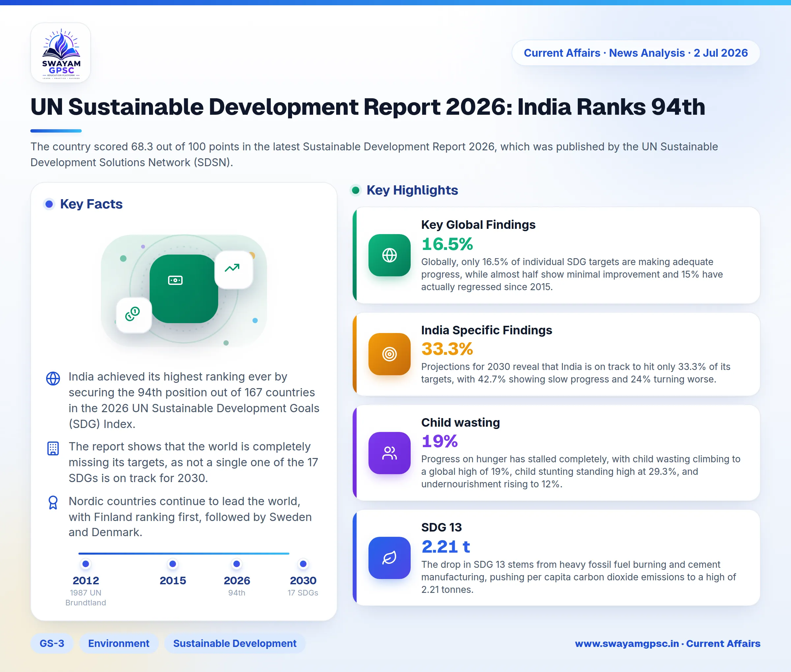The image size is (791, 672).
Task: Click the 2.21 t statistic
Action: click(x=446, y=546)
